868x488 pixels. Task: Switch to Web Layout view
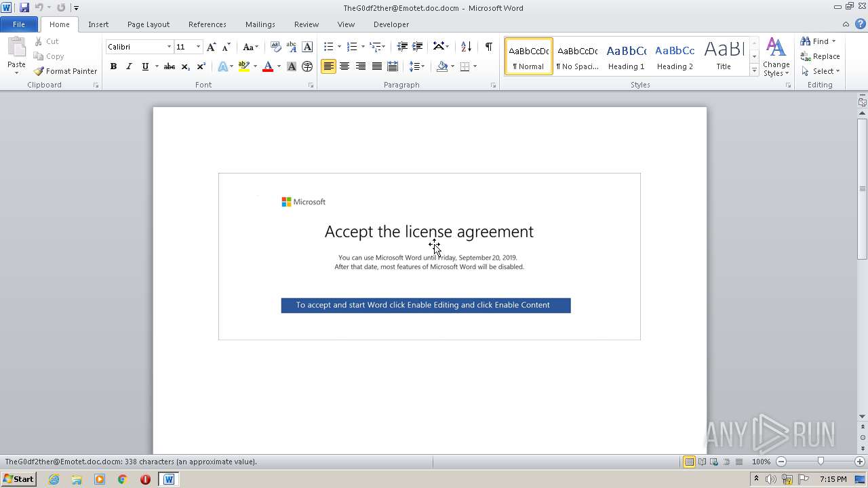pyautogui.click(x=713, y=462)
